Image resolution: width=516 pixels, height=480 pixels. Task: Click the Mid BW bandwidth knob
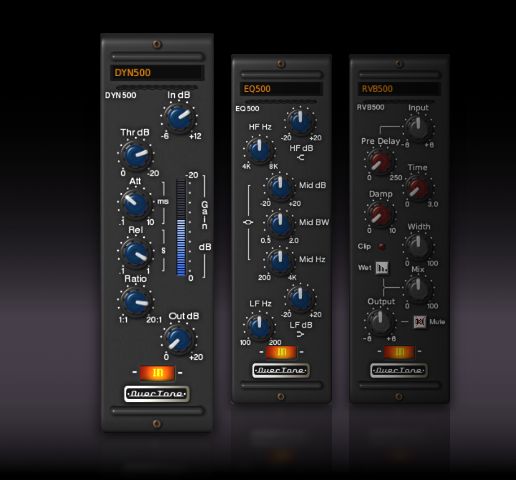280,224
